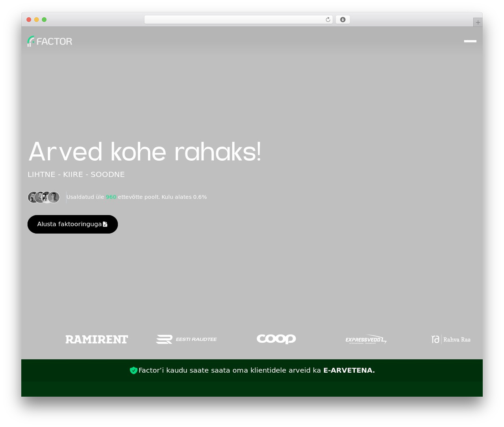
Task: Reload the page with the refresh icon
Action: coord(328,20)
